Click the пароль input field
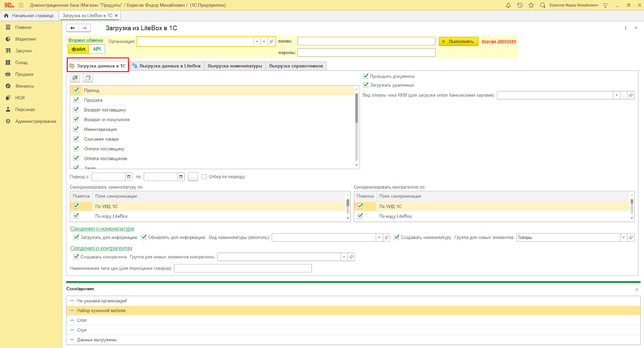644x348 pixels. coord(366,53)
